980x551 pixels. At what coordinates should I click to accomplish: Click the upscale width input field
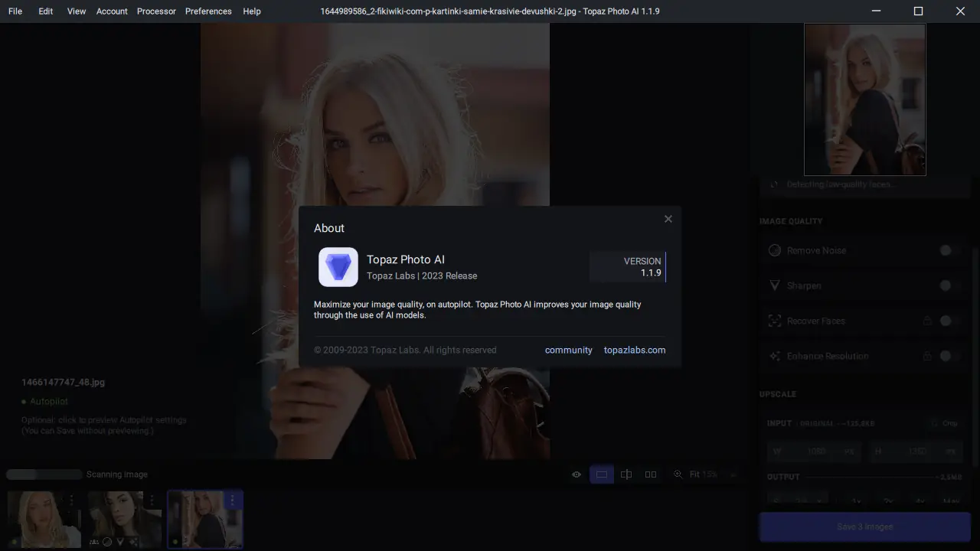pos(814,452)
